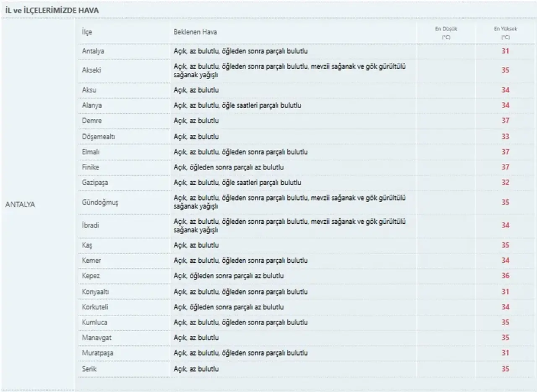Click the Manavgat district name
This screenshot has width=537, height=392.
point(97,338)
